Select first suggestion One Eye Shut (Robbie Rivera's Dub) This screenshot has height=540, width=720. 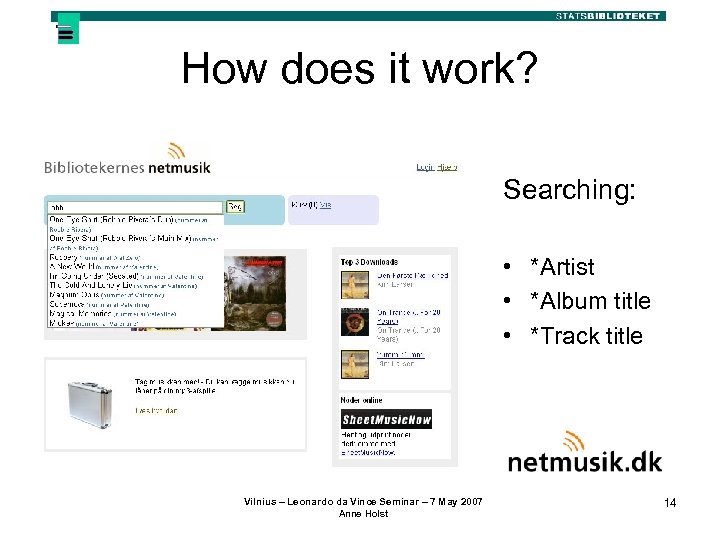click(136, 224)
